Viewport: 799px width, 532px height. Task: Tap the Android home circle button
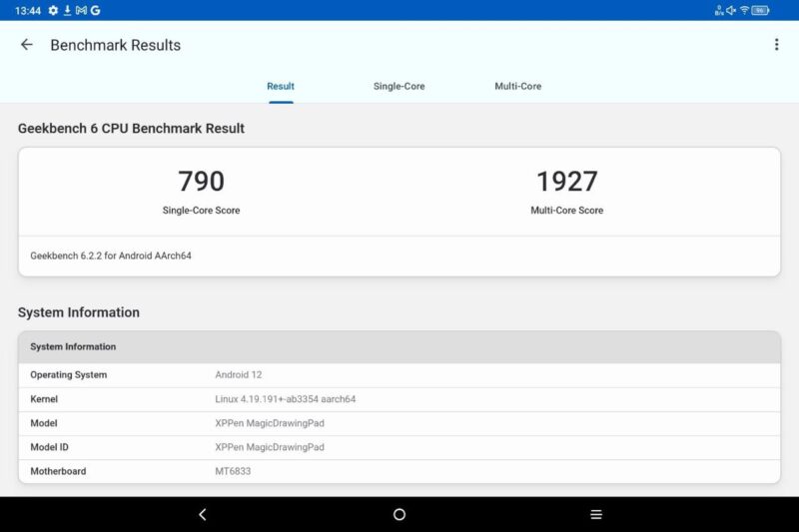click(399, 515)
